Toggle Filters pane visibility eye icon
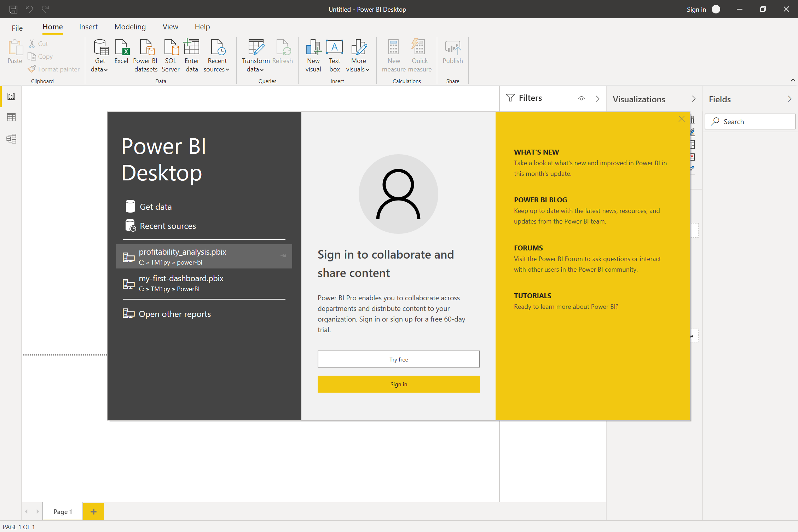Screen dimensions: 798x532 [x=581, y=99]
